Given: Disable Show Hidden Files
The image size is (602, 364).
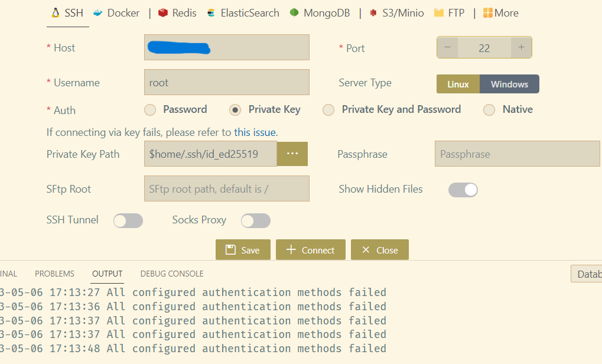Looking at the screenshot, I should [x=463, y=189].
